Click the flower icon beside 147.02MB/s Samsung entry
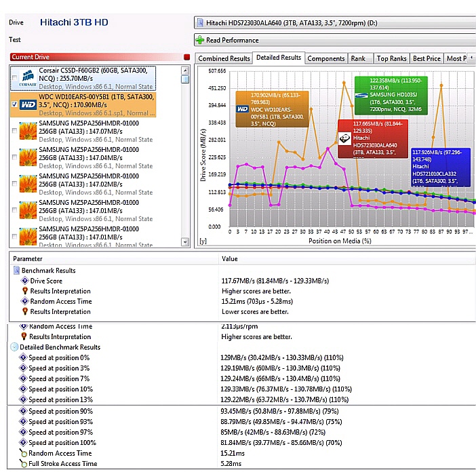The height and width of the screenshot is (472, 476). [28, 184]
